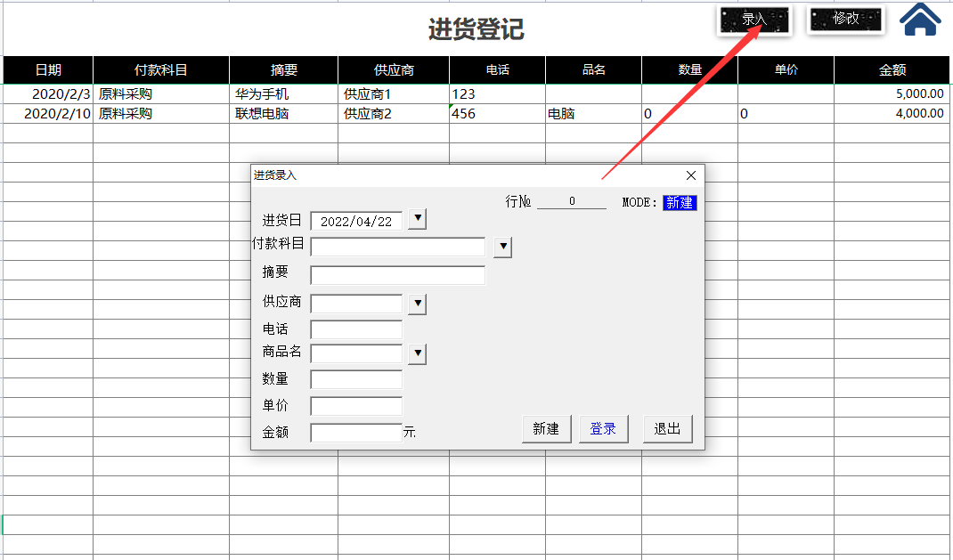
Task: Click the 录入 entry button
Action: [753, 19]
